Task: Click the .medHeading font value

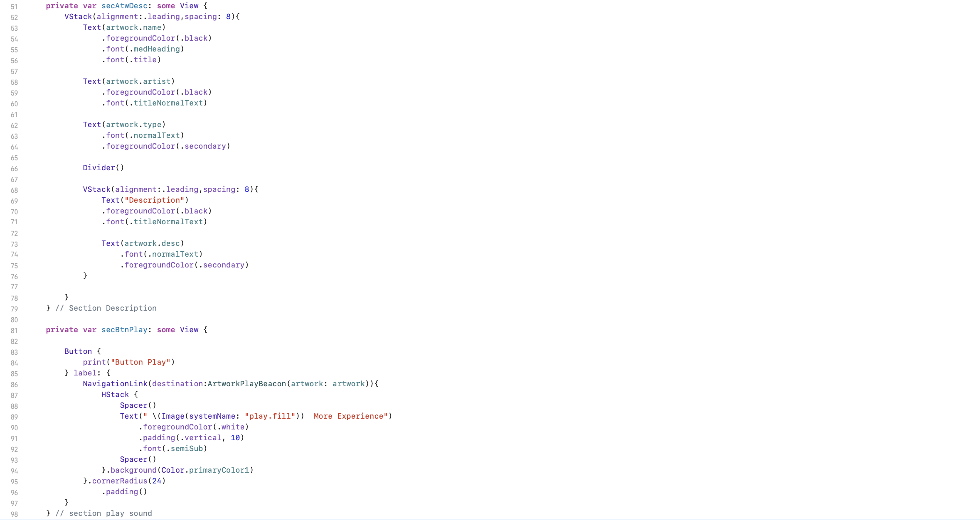Action: [x=156, y=49]
